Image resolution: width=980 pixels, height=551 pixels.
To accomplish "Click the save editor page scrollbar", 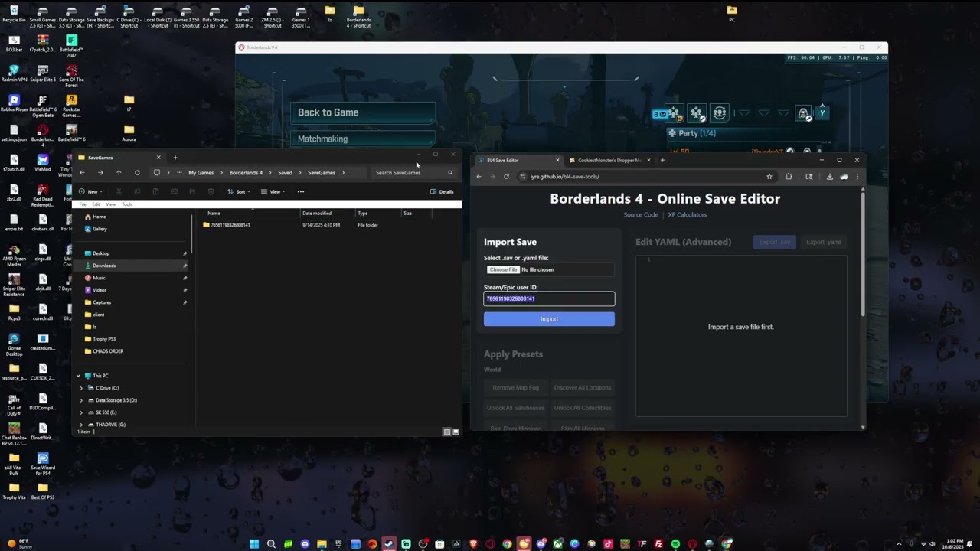I will point(863,253).
